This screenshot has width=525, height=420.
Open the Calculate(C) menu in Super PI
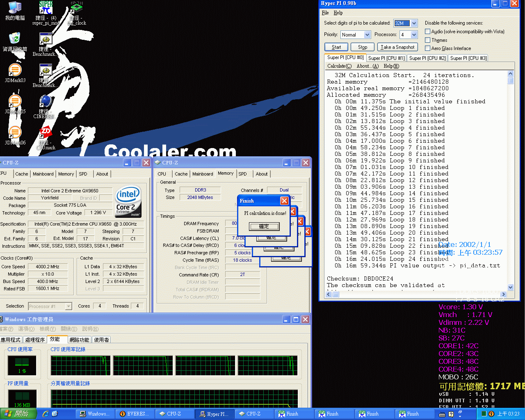pos(339,66)
